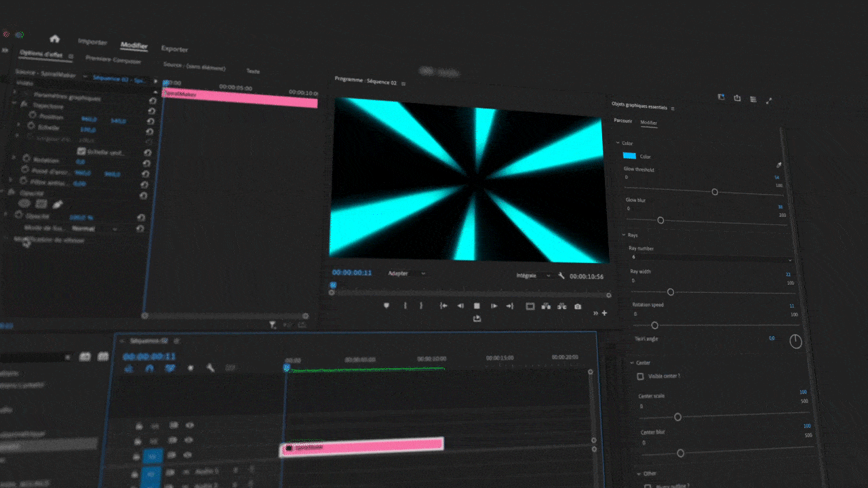The width and height of the screenshot is (868, 488).
Task: Click the wrench settings icon in Program monitor
Action: (561, 276)
